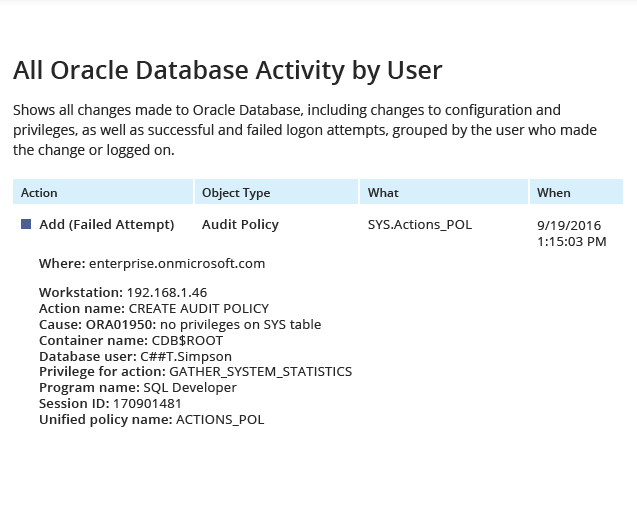This screenshot has height=511, width=637.
Task: Click the blue square marker beside Add (Failed Attempt)
Action: 26,224
